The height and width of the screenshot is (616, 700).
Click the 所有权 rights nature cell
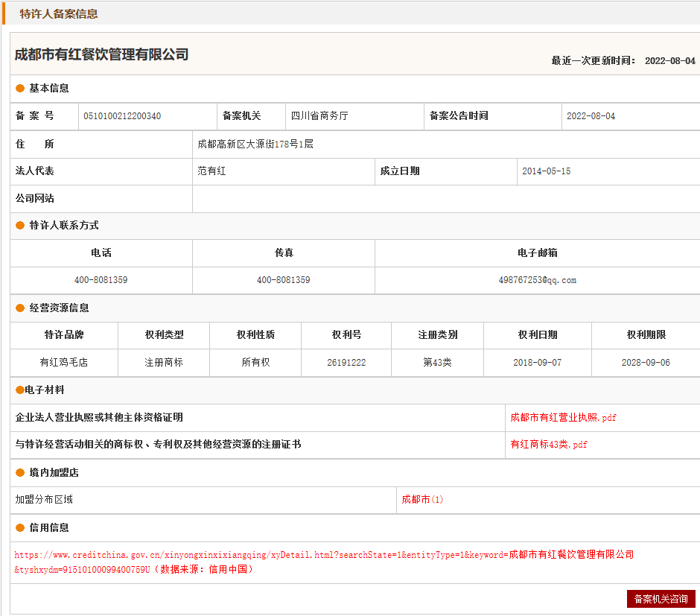click(x=256, y=363)
